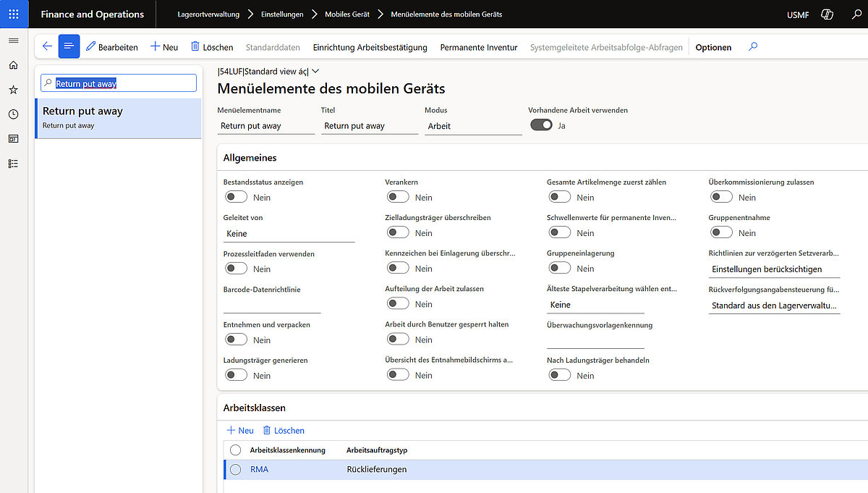Turn on Überkommissionierung zulassen
Image resolution: width=868 pixels, height=493 pixels.
(x=720, y=196)
